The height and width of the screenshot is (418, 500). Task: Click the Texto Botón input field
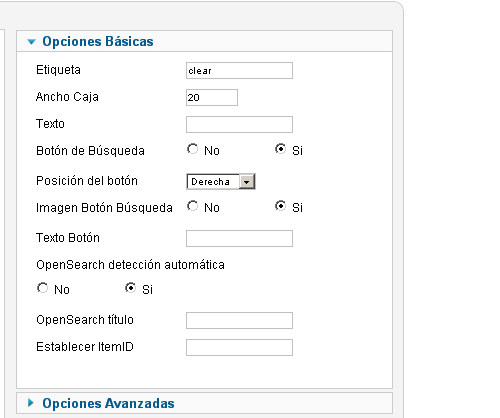click(239, 239)
